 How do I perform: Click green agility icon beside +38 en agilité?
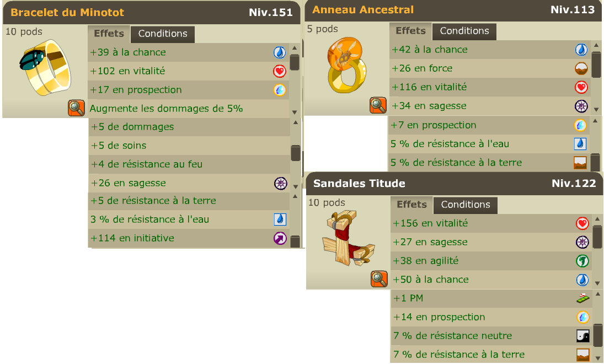582,261
